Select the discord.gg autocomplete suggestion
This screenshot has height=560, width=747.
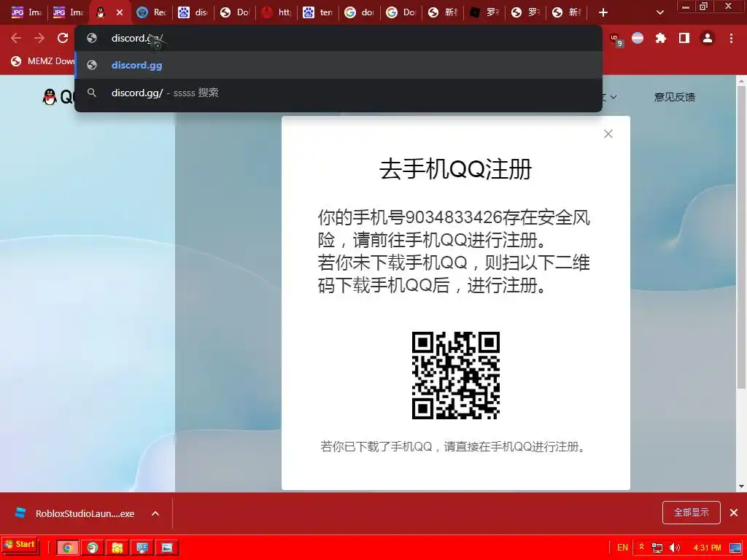click(338, 65)
